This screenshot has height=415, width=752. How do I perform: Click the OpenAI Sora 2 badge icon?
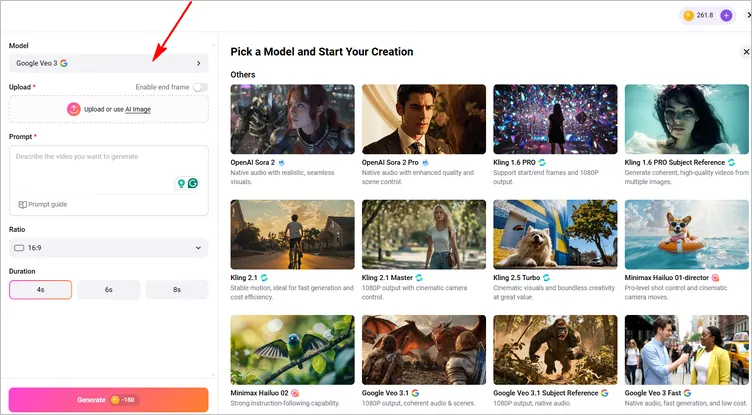coord(282,163)
